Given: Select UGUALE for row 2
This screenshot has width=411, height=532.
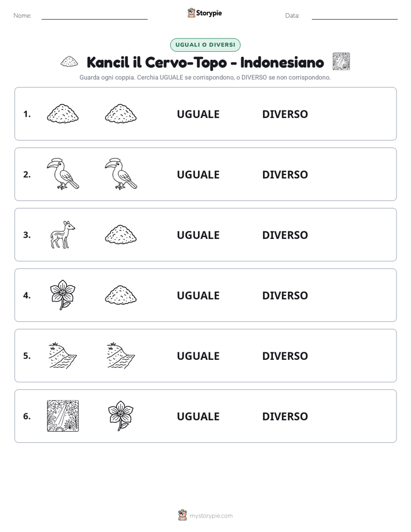Looking at the screenshot, I should [198, 174].
